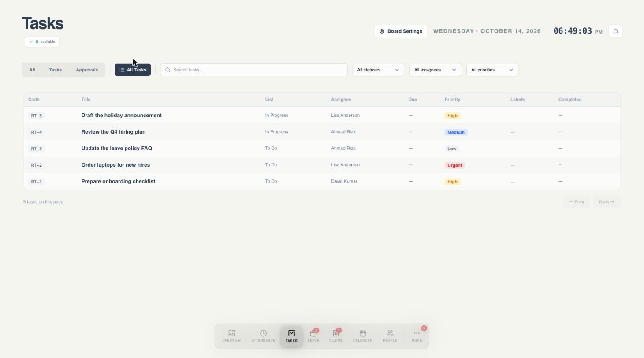Click the Code column header
The width and height of the screenshot is (644, 358).
(x=34, y=100)
